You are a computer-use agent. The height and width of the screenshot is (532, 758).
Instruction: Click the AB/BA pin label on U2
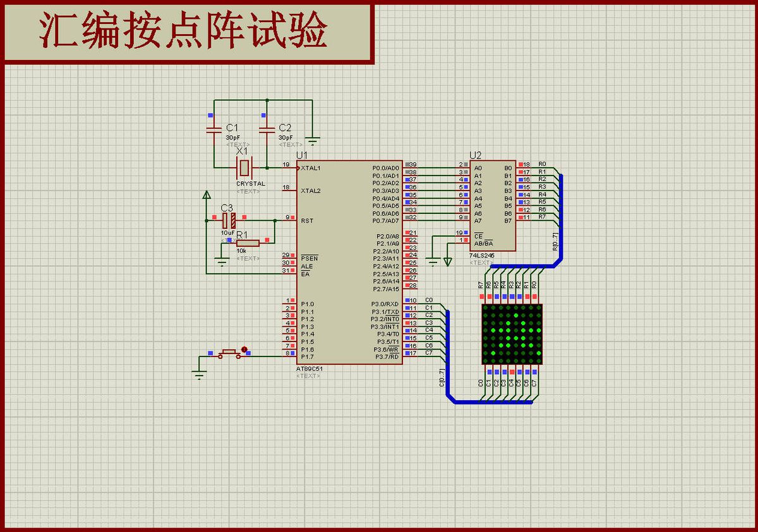484,244
